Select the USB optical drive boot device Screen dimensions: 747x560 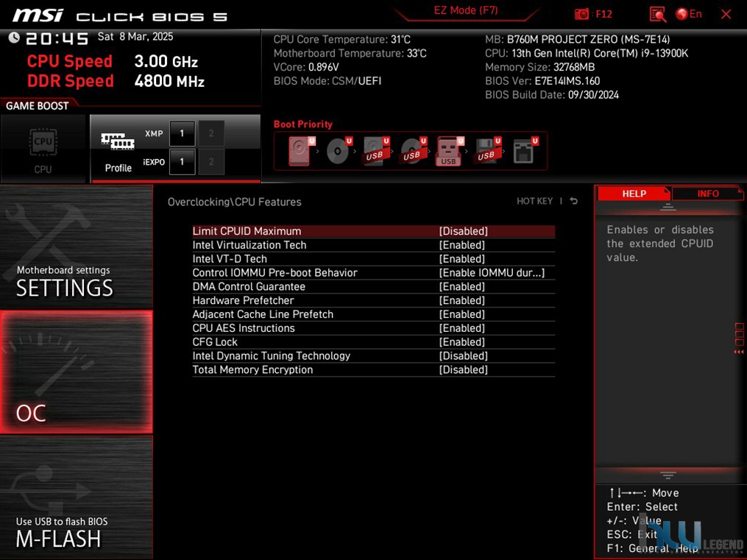pyautogui.click(x=413, y=150)
